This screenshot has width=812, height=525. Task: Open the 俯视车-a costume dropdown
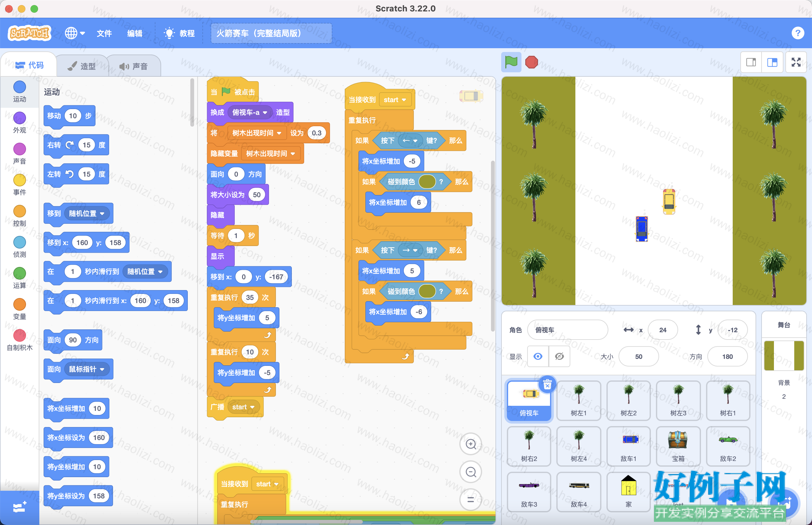click(x=250, y=113)
